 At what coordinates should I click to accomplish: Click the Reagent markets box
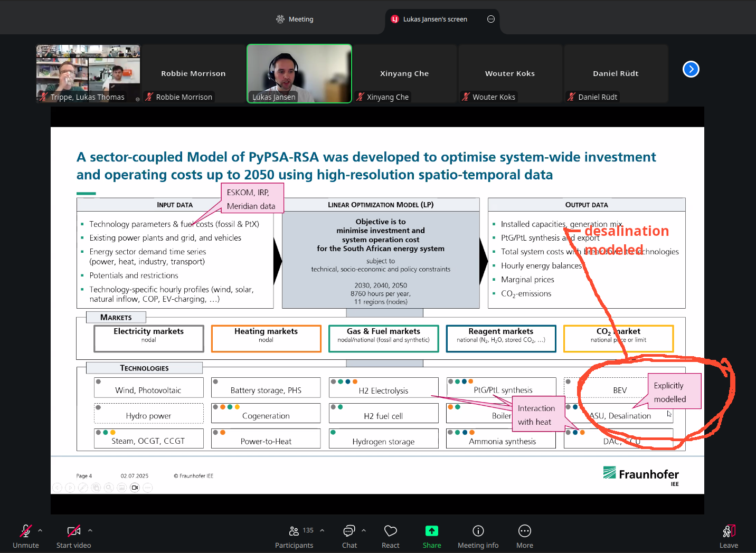(x=501, y=338)
